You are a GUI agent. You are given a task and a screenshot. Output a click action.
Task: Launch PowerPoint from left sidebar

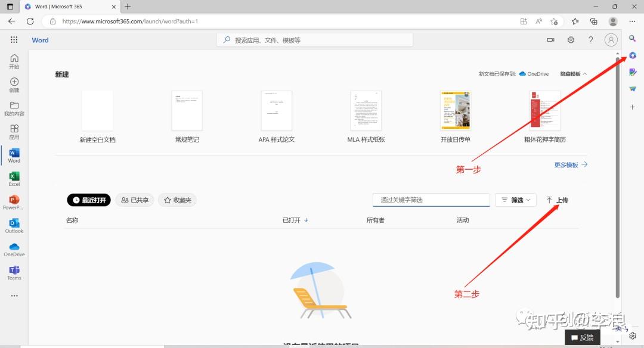14,203
